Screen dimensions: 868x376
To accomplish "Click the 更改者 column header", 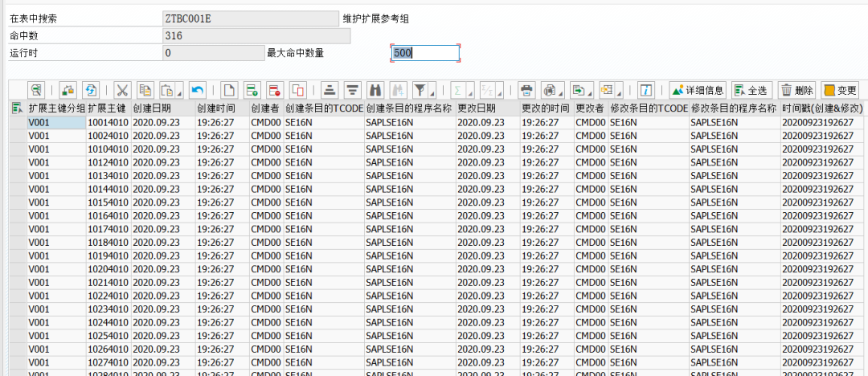I will point(592,108).
